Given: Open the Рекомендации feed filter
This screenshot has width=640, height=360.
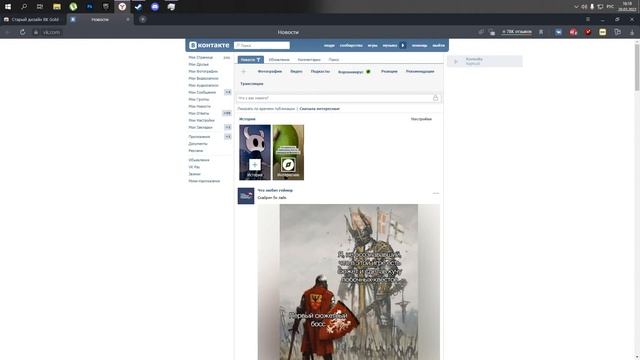Looking at the screenshot, I should point(420,71).
